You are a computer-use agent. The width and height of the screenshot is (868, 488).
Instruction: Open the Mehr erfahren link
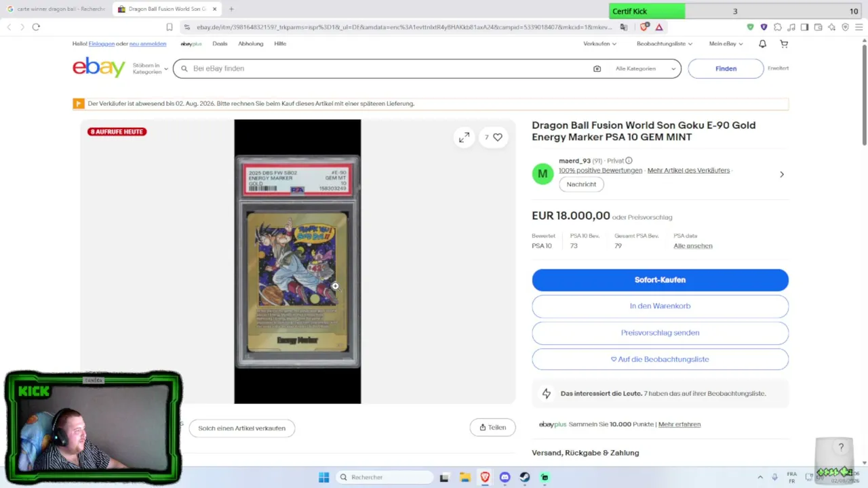point(679,424)
